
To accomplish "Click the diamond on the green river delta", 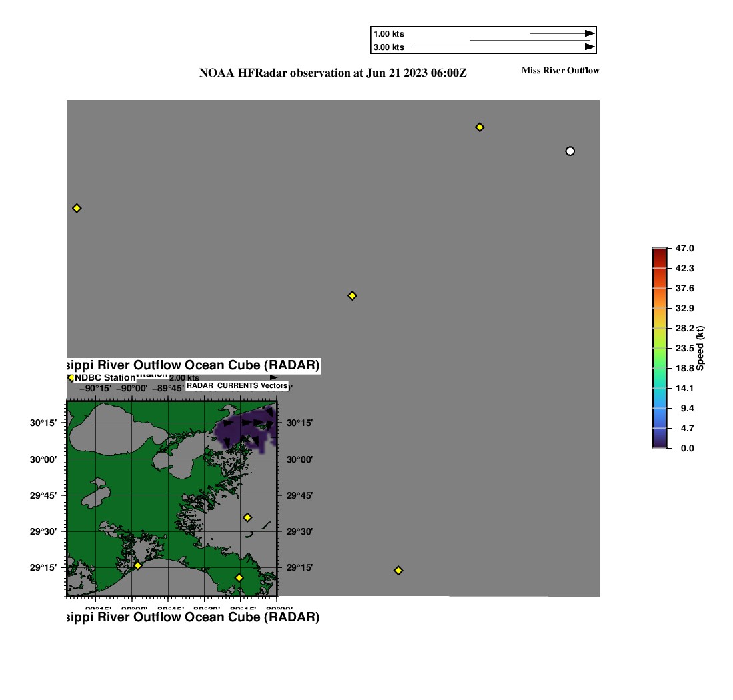I will tap(239, 577).
